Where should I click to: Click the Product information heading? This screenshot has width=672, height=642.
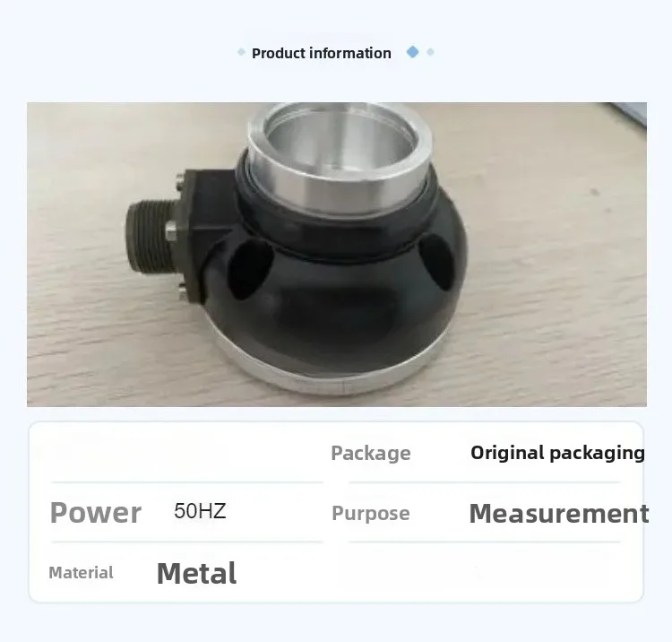tap(322, 53)
